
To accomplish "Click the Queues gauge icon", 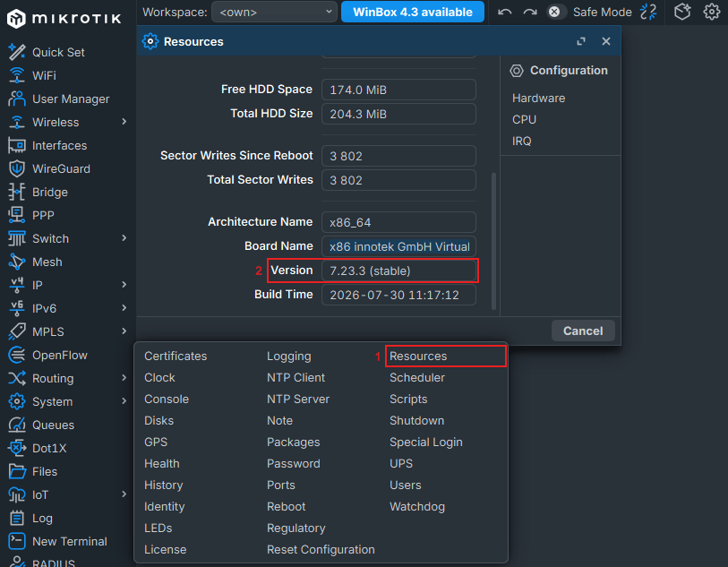I will [x=17, y=425].
